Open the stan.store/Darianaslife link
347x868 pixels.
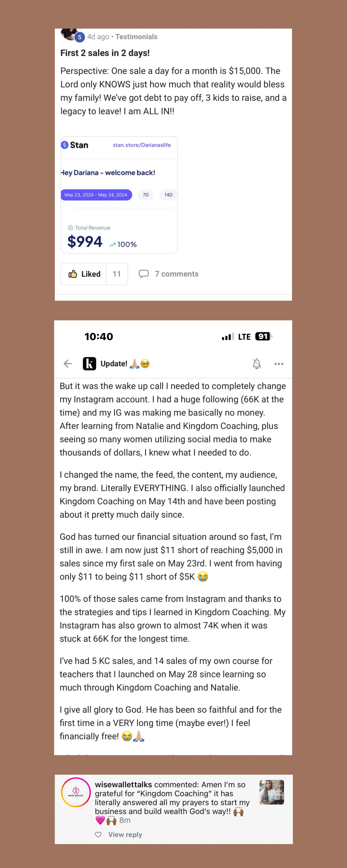click(x=141, y=145)
